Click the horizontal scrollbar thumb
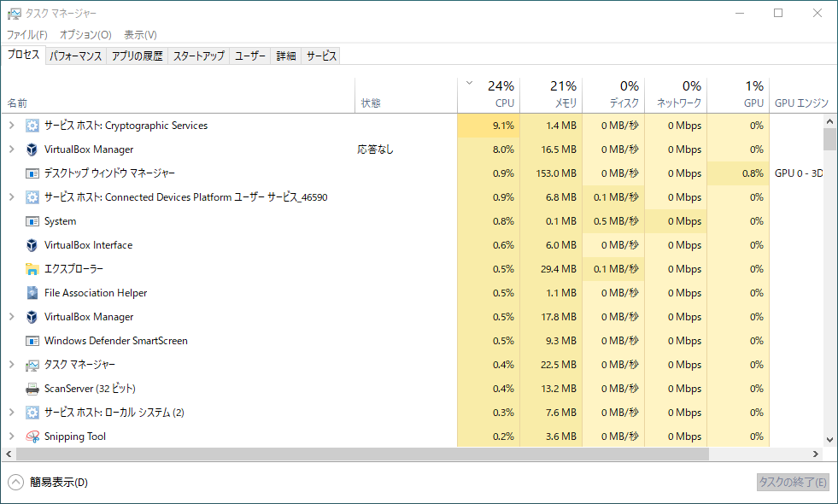 (362, 454)
